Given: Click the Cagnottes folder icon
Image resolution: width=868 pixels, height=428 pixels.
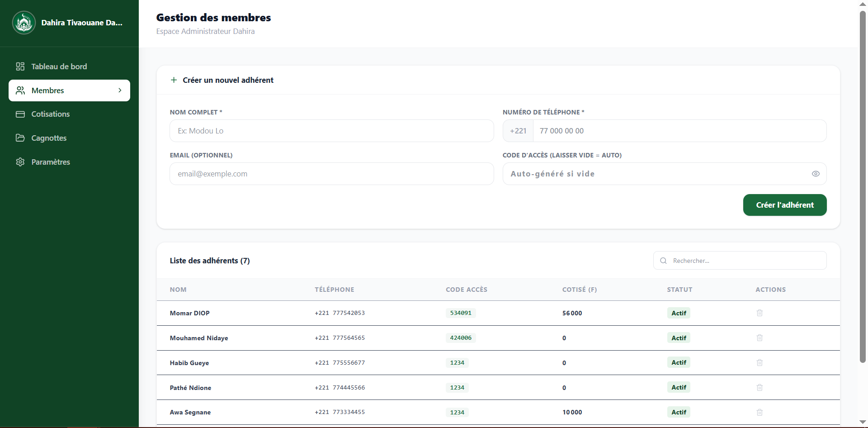Looking at the screenshot, I should pyautogui.click(x=20, y=138).
